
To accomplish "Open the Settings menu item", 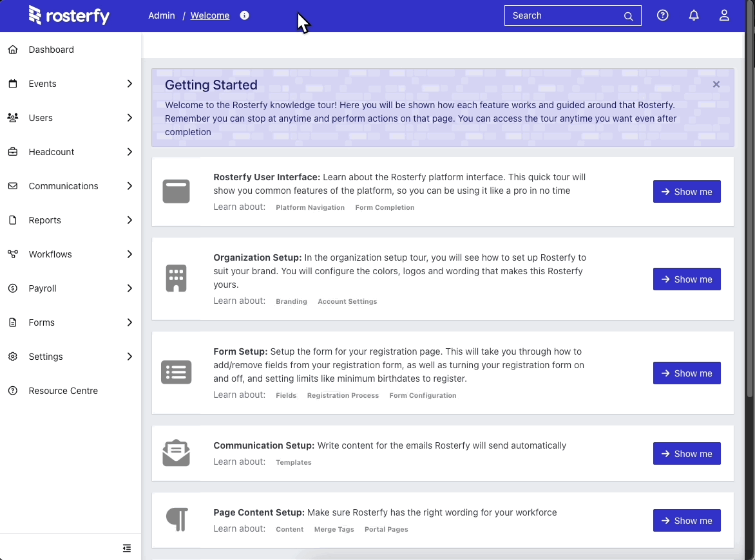I will (70, 357).
